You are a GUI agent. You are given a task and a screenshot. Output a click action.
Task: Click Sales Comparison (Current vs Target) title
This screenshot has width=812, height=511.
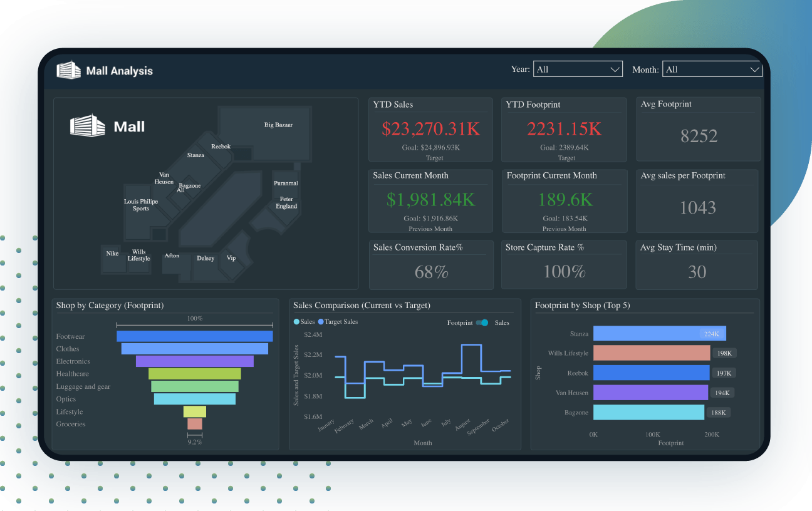[x=362, y=306]
